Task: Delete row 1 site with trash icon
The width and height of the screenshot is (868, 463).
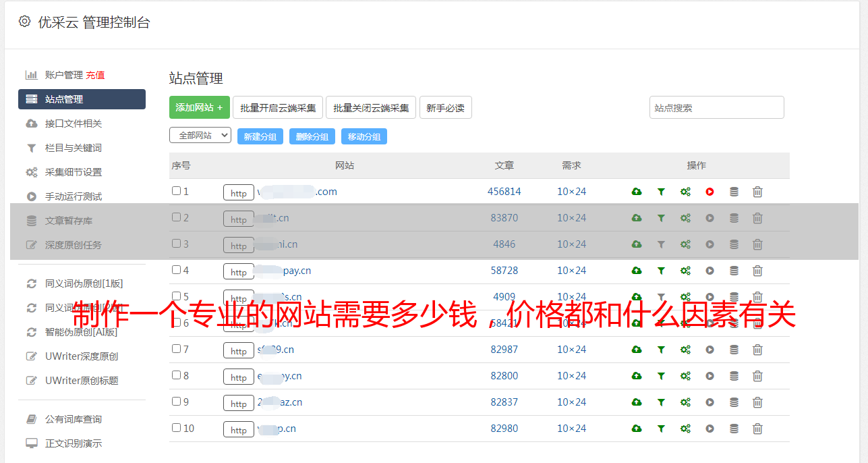Action: point(757,192)
